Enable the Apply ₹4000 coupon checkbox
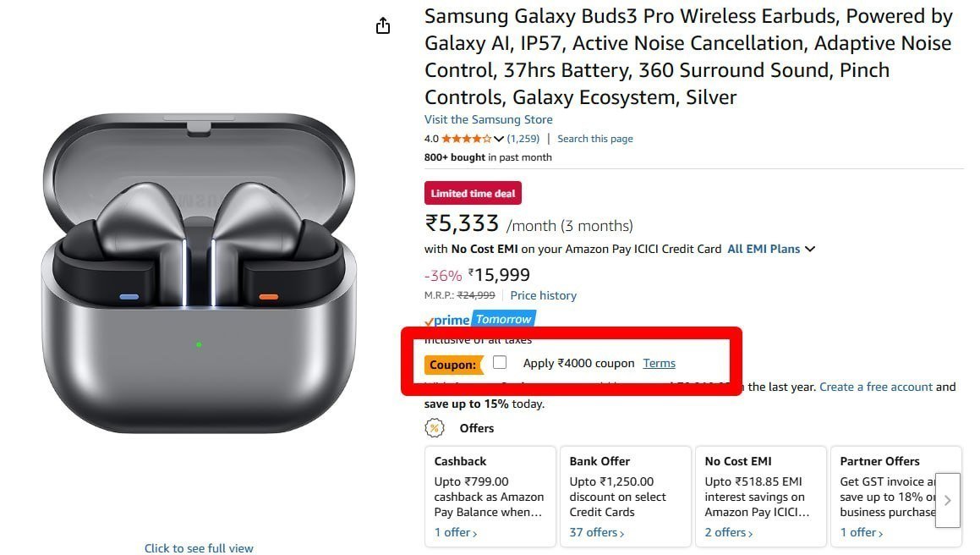This screenshot has width=980, height=555. pyautogui.click(x=500, y=361)
